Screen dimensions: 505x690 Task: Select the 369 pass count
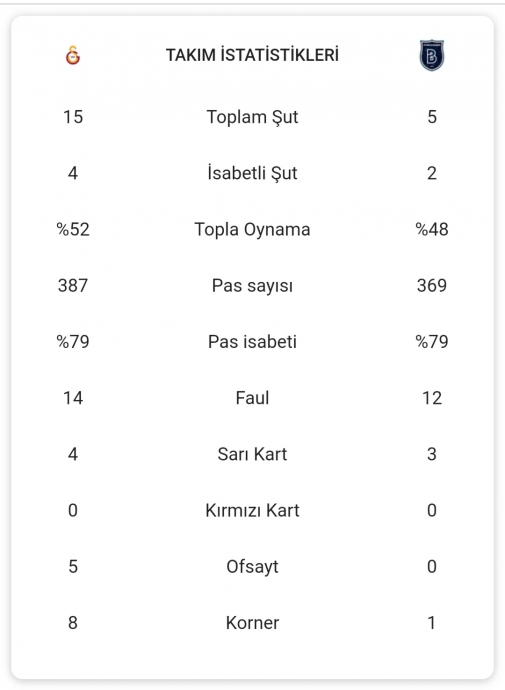coord(432,286)
